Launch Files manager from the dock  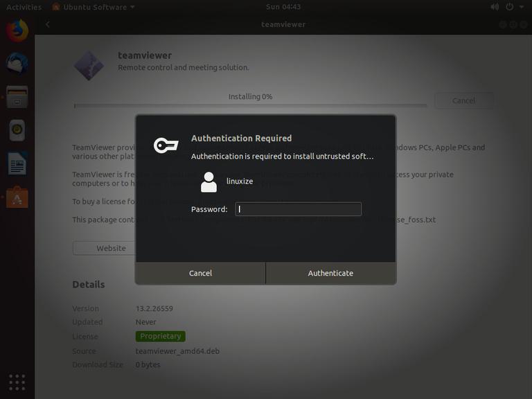click(17, 96)
